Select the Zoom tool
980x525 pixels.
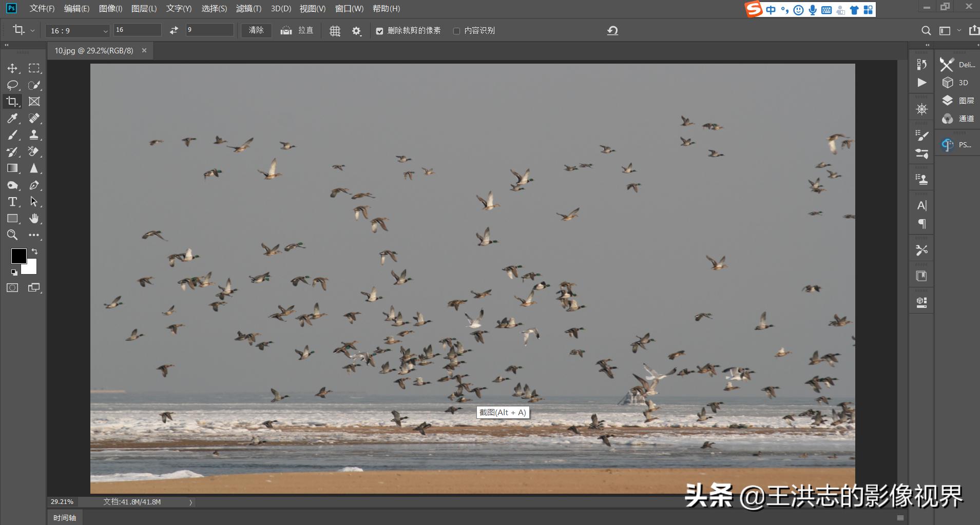pyautogui.click(x=12, y=235)
